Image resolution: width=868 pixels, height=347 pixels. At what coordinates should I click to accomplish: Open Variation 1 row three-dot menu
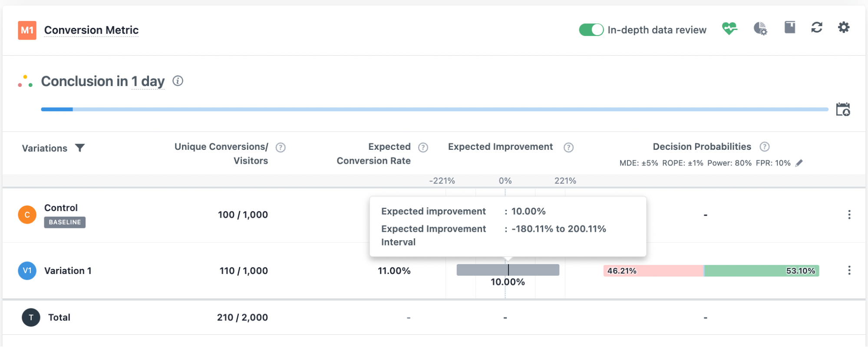click(x=849, y=271)
